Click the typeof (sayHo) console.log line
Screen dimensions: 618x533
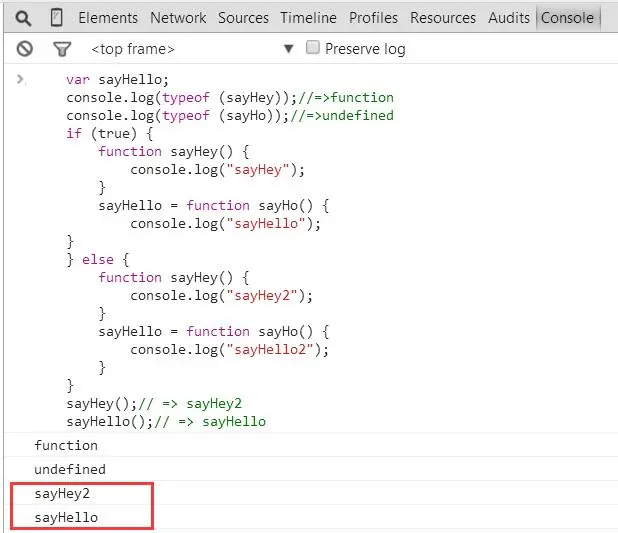tap(230, 116)
